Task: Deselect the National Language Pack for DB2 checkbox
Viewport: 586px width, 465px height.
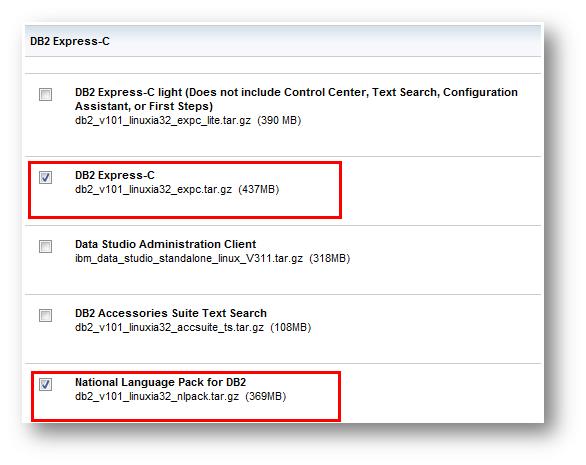Action: coord(46,384)
